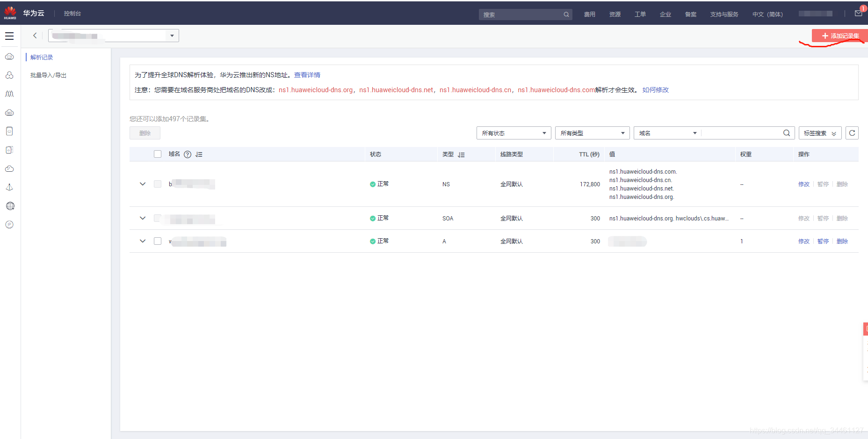868x439 pixels.
Task: Click the 172,800 TTL value
Action: click(590, 184)
